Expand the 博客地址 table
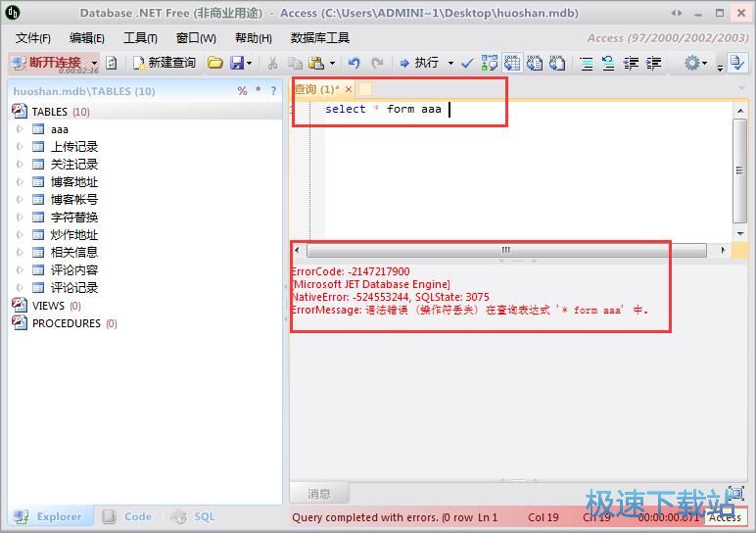Image resolution: width=756 pixels, height=533 pixels. [x=20, y=182]
